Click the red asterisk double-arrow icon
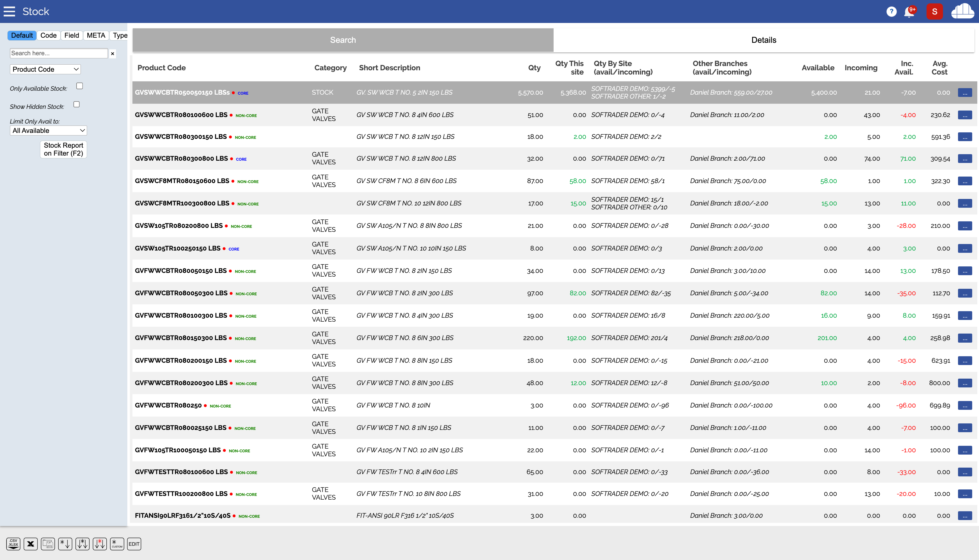 click(x=100, y=544)
